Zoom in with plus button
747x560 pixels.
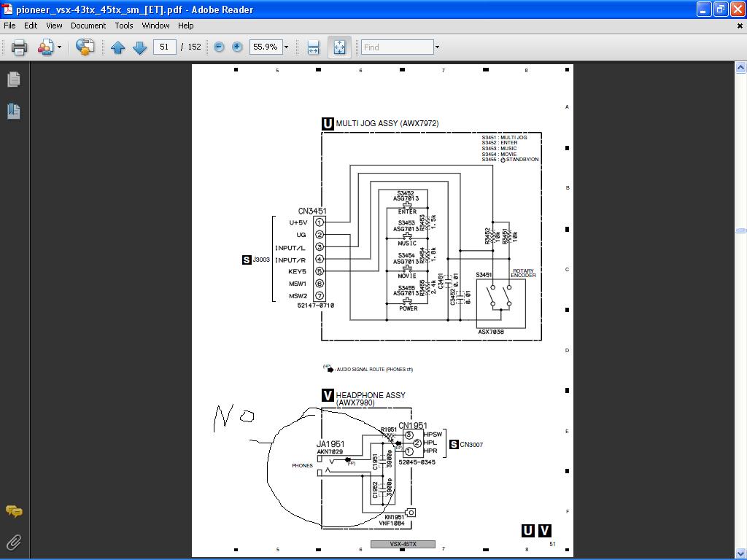click(x=237, y=47)
